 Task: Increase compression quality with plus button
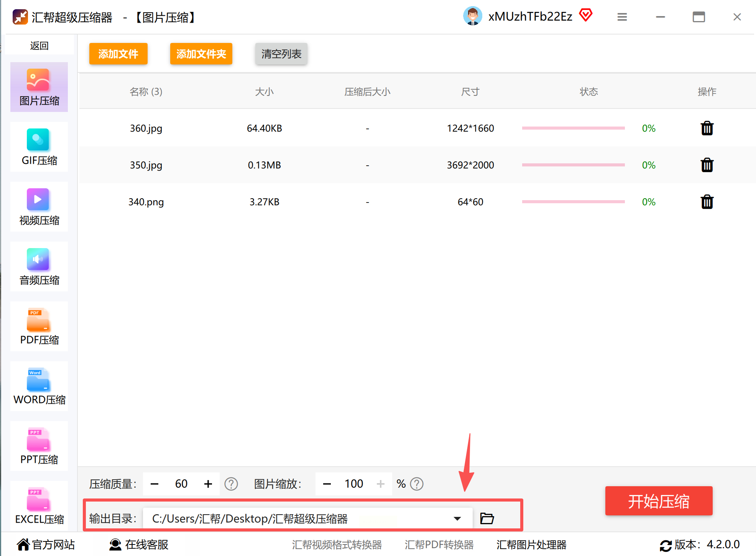click(208, 484)
